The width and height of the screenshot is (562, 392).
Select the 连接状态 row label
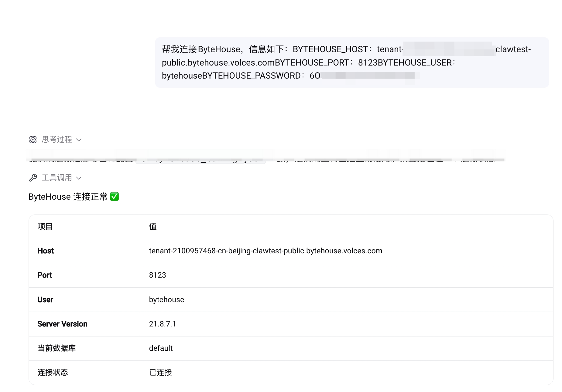pos(53,373)
